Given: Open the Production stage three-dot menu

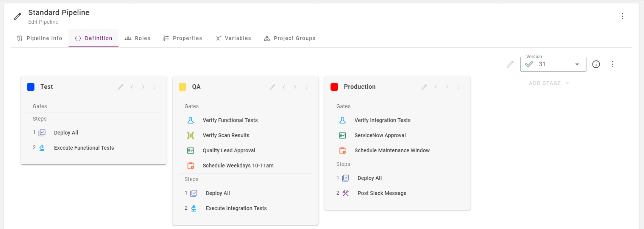Looking at the screenshot, I should coord(458,87).
